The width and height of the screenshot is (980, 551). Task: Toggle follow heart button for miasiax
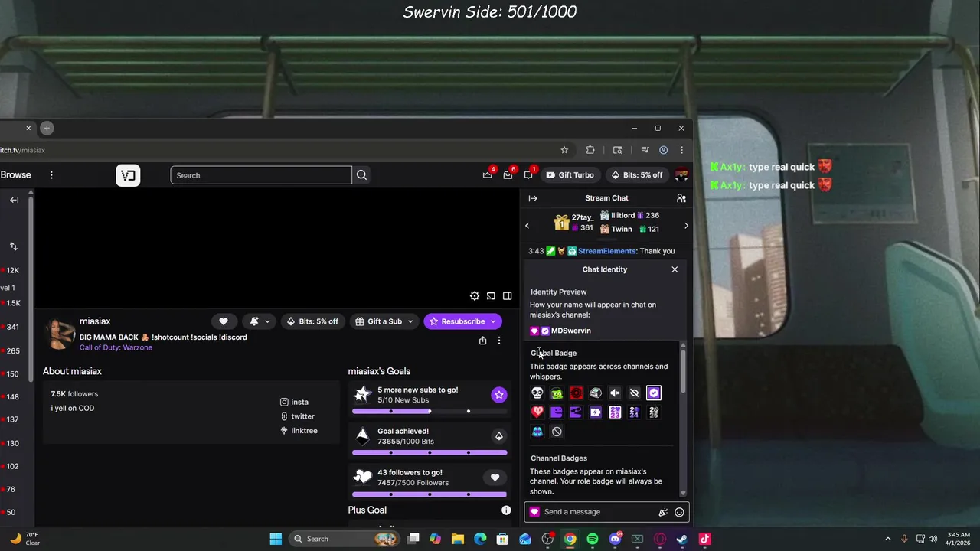pos(224,321)
